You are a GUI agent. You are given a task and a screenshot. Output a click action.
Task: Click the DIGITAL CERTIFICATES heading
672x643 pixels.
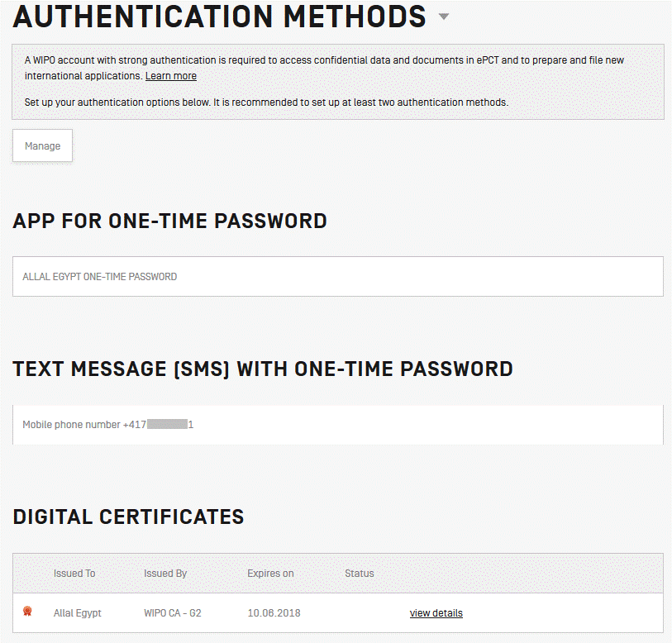[128, 517]
